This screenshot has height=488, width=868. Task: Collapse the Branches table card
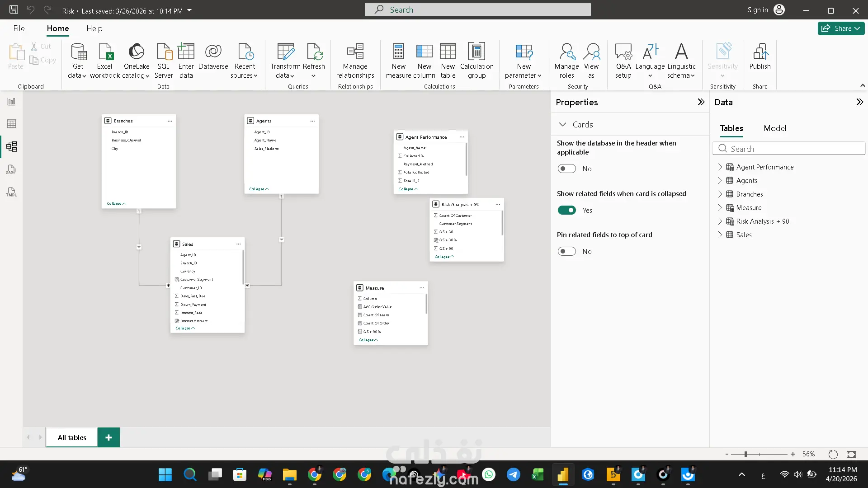116,204
